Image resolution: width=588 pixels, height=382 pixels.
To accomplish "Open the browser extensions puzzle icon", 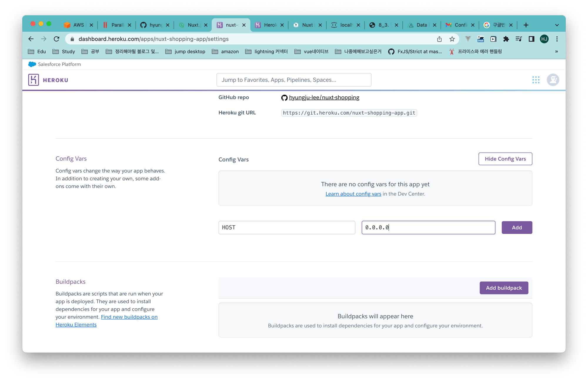I will [x=506, y=39].
